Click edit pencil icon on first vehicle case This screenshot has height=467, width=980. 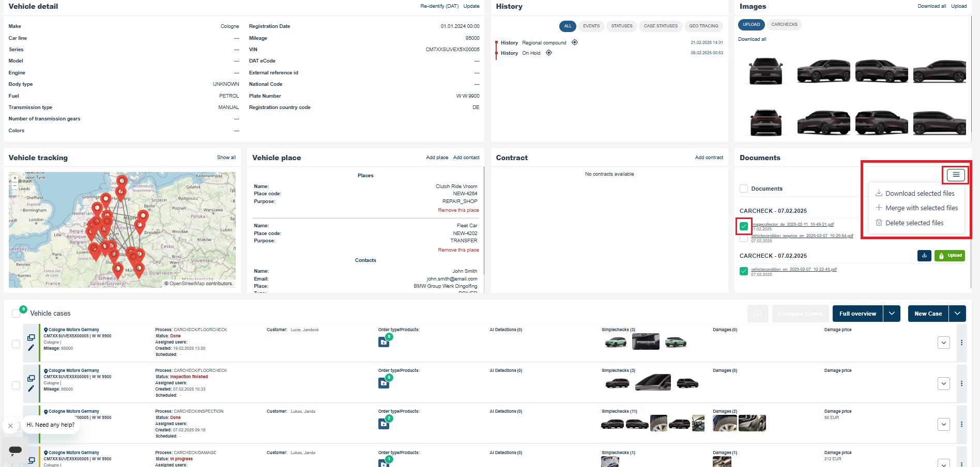[x=31, y=348]
